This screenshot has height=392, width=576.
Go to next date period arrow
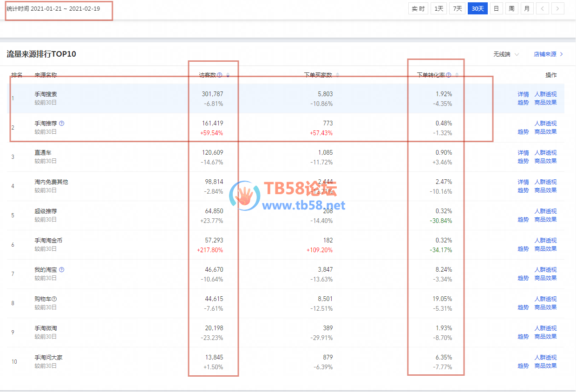point(558,8)
